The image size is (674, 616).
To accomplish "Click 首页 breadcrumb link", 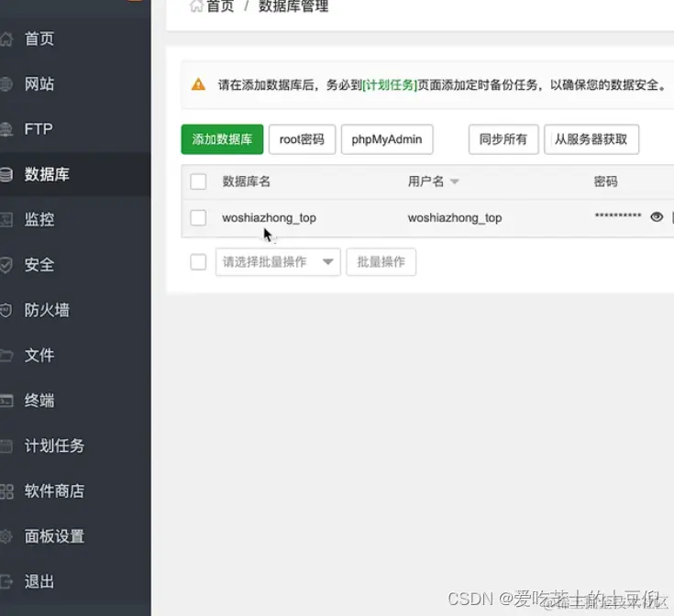I will (220, 6).
